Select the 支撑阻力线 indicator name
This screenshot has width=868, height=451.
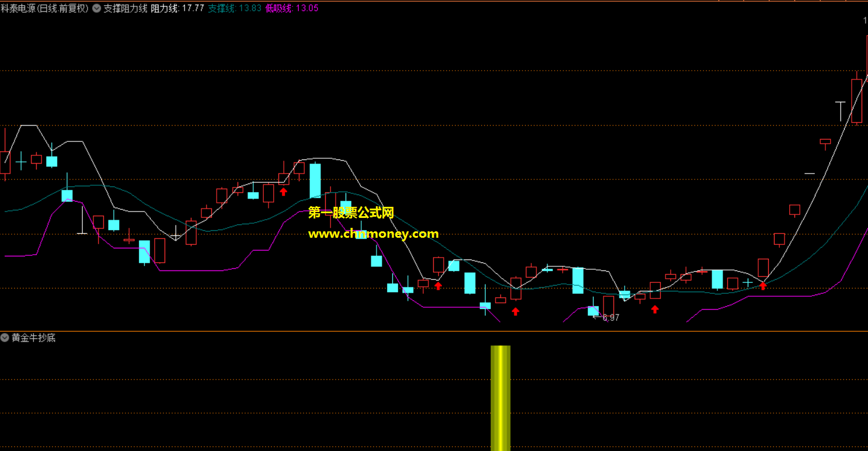click(x=126, y=8)
